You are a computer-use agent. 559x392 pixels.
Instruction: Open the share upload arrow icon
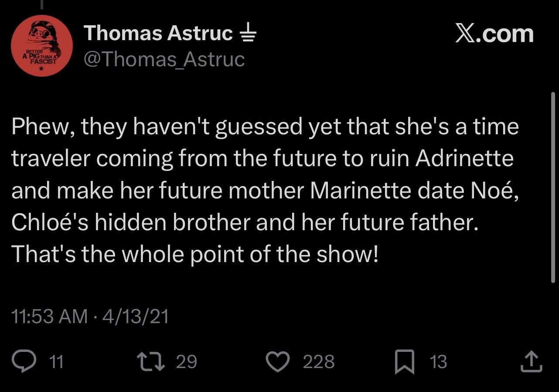coord(532,362)
